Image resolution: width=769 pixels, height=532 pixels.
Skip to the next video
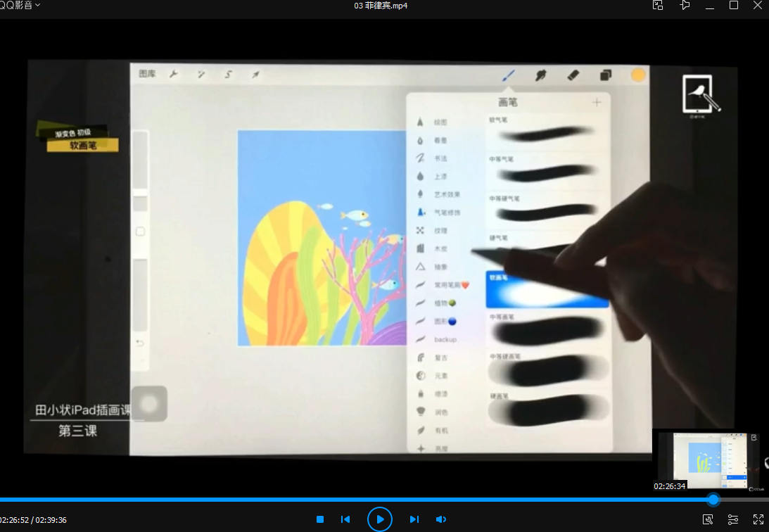pos(414,519)
